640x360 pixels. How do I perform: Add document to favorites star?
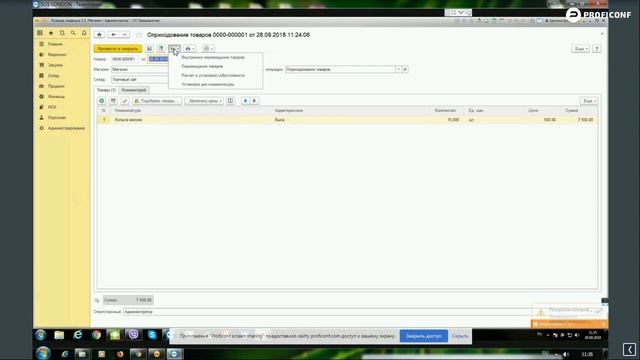139,35
